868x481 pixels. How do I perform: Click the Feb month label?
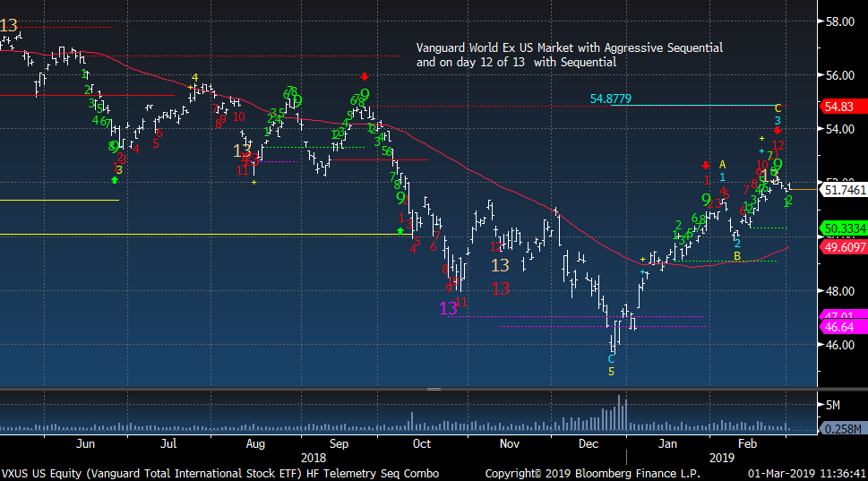(747, 444)
